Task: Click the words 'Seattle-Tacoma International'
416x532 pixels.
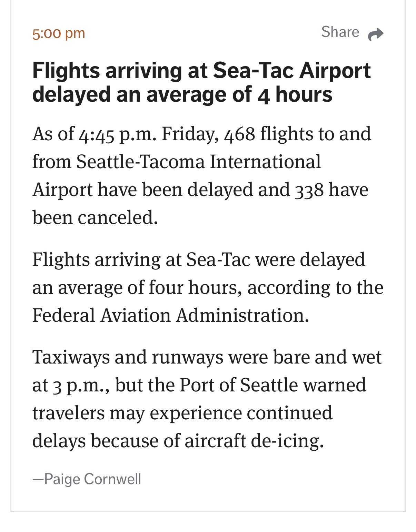Action: pyautogui.click(x=198, y=161)
